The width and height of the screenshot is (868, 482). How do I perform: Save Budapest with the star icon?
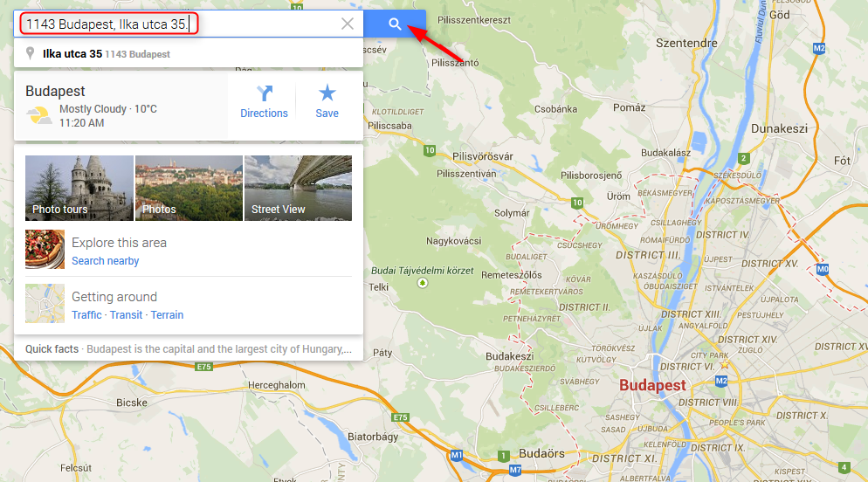tap(327, 102)
